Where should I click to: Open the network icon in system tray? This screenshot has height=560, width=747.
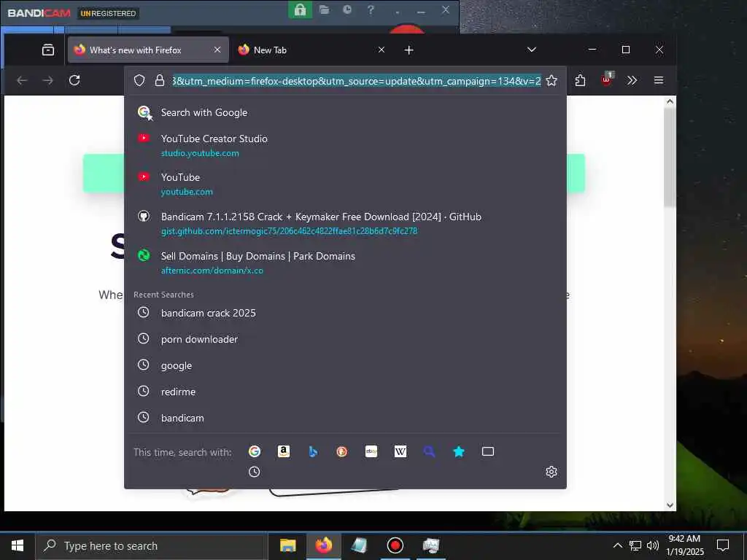point(635,545)
